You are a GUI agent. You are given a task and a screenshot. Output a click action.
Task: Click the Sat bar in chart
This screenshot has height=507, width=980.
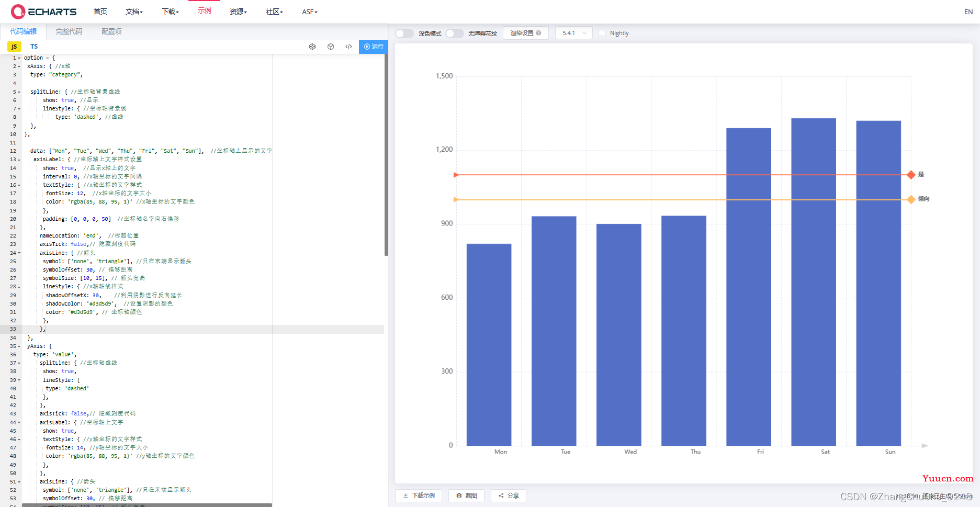tap(814, 282)
